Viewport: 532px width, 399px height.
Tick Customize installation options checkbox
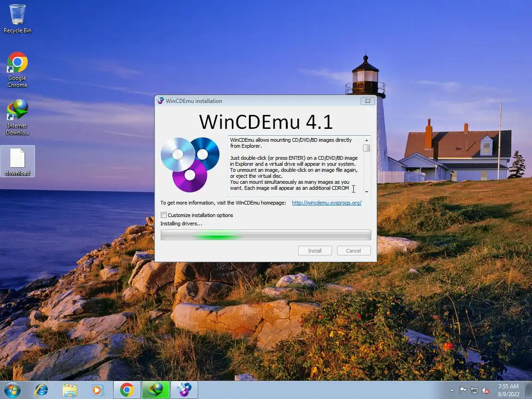point(164,215)
